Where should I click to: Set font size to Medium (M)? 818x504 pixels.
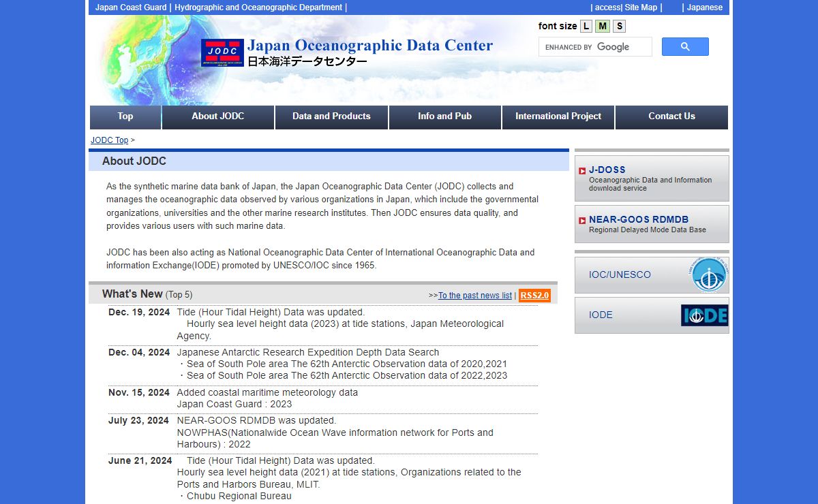tap(603, 27)
